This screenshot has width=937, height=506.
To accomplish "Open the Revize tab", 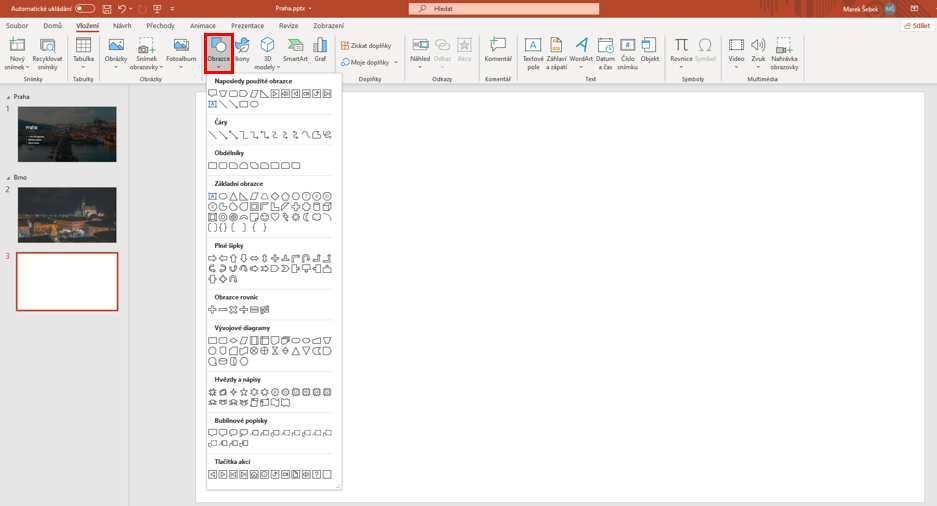I will [x=289, y=26].
